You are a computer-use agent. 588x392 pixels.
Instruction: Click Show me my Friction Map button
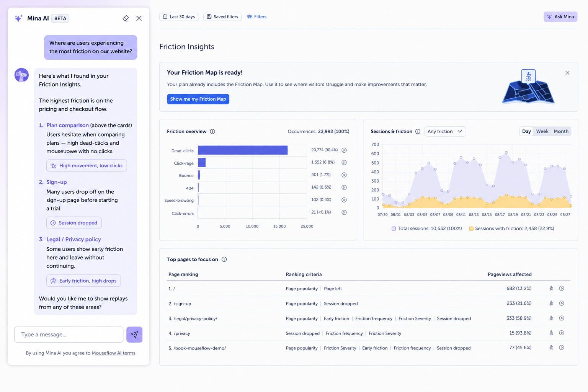click(x=198, y=99)
